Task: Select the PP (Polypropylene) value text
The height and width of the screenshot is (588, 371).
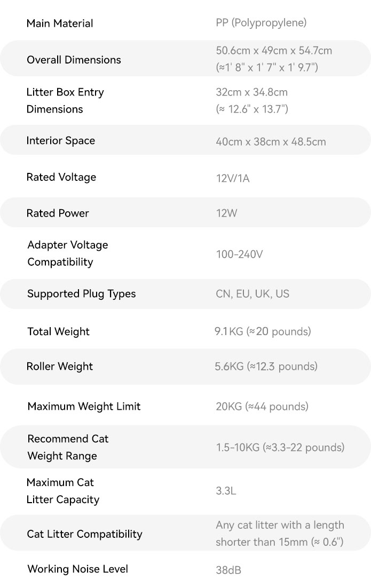Action: tap(261, 23)
